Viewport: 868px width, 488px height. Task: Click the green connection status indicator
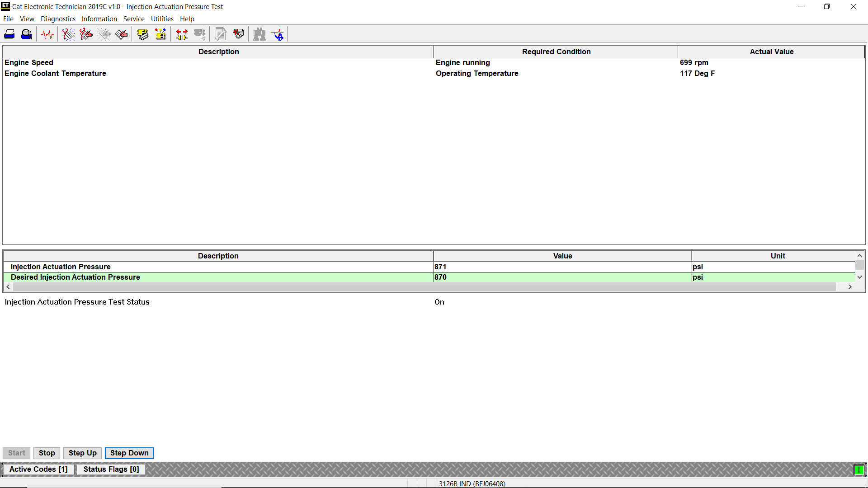tap(859, 470)
